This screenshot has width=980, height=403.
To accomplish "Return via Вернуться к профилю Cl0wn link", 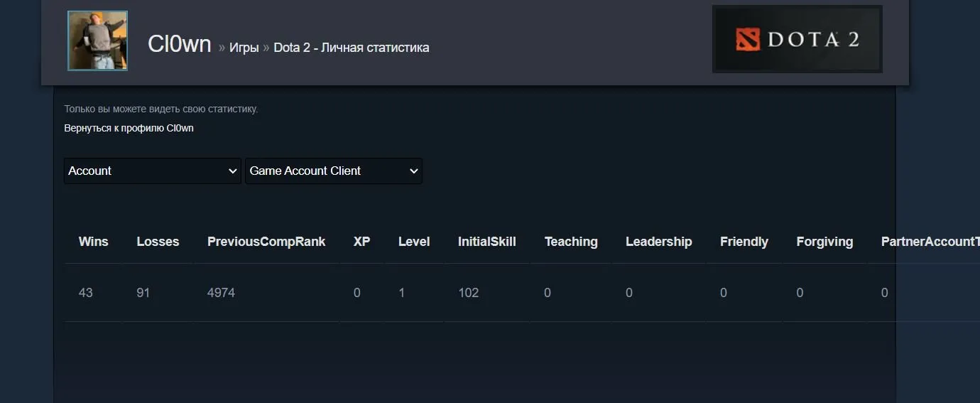I will [129, 129].
